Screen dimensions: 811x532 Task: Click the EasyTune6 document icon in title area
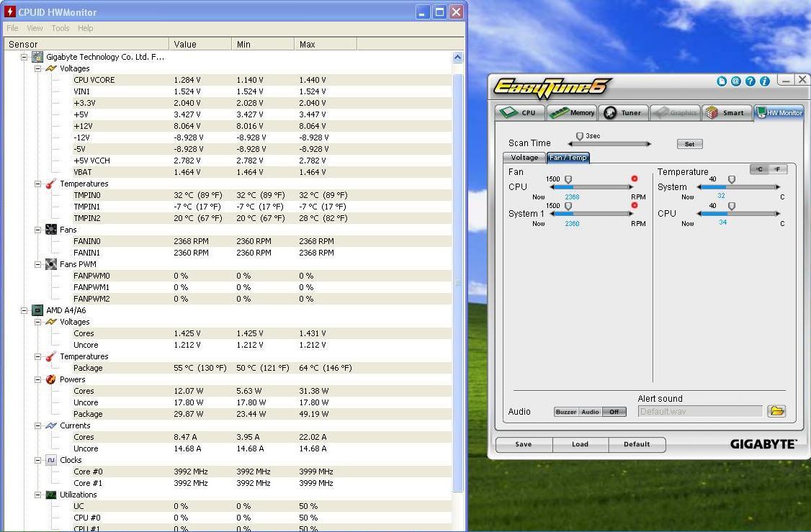coord(722,81)
